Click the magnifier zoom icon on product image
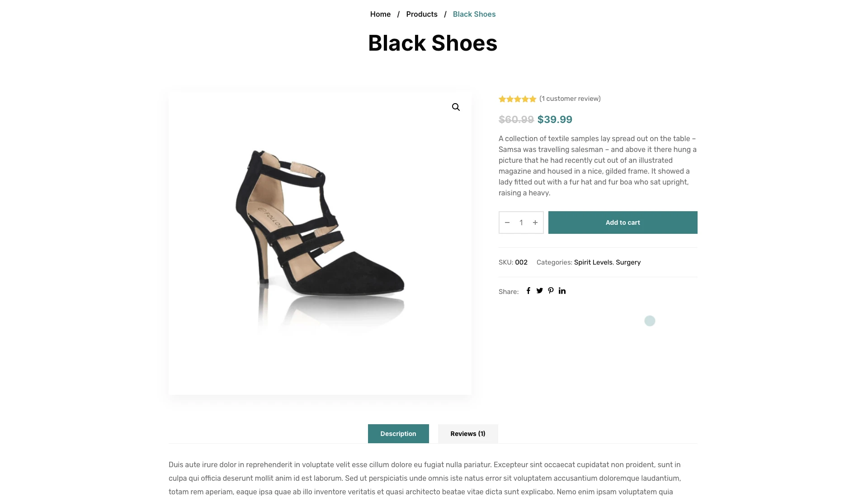The image size is (868, 502). point(456,107)
